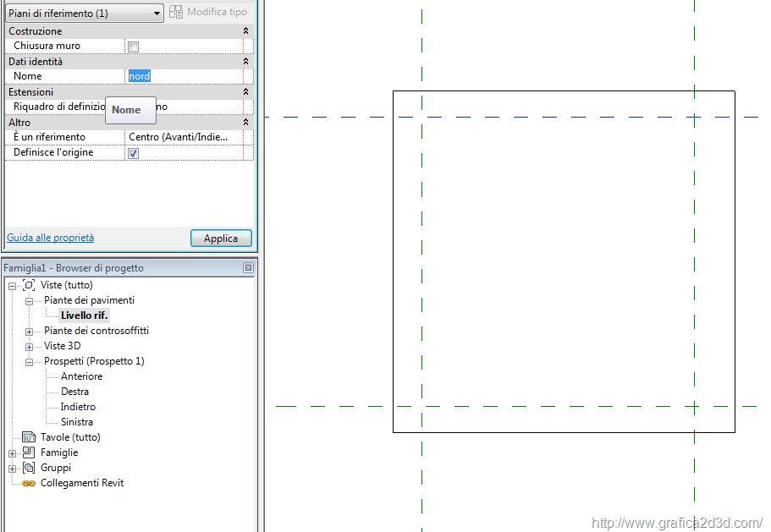Expand the Viste 3D tree node
This screenshot has height=532, width=771.
[29, 347]
